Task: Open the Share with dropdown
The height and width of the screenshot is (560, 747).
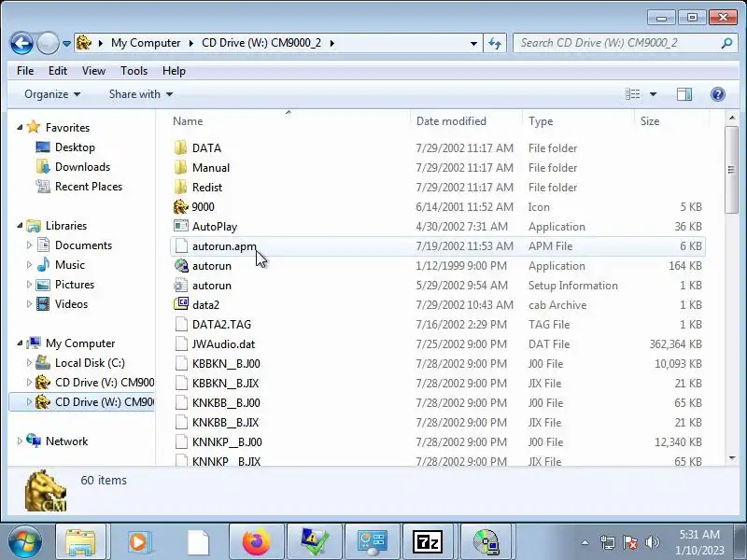Action: point(141,94)
